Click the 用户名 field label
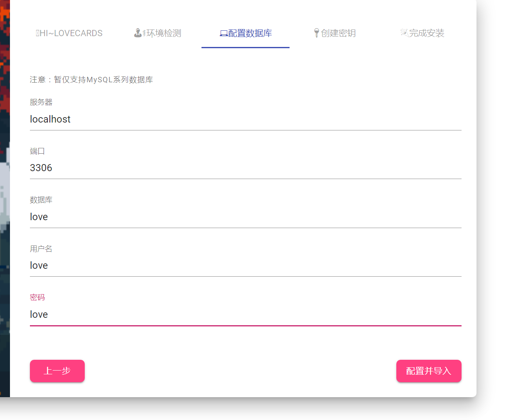The height and width of the screenshot is (420, 506). [x=41, y=249]
